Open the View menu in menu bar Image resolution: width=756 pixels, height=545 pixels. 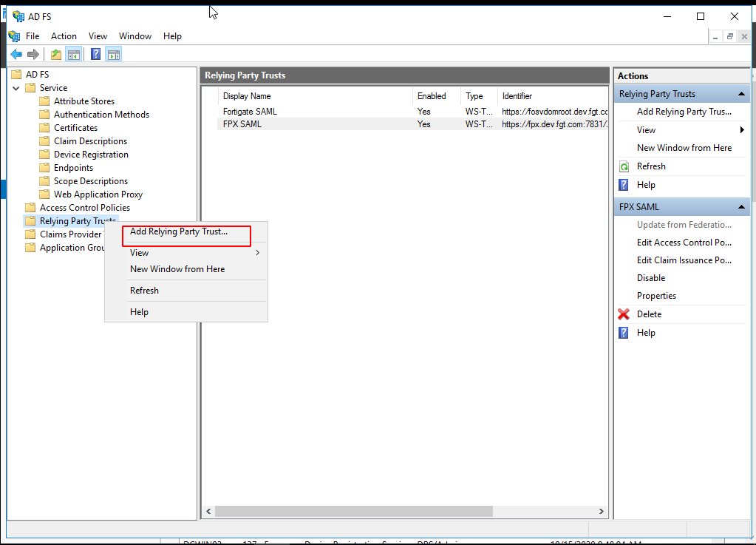98,36
